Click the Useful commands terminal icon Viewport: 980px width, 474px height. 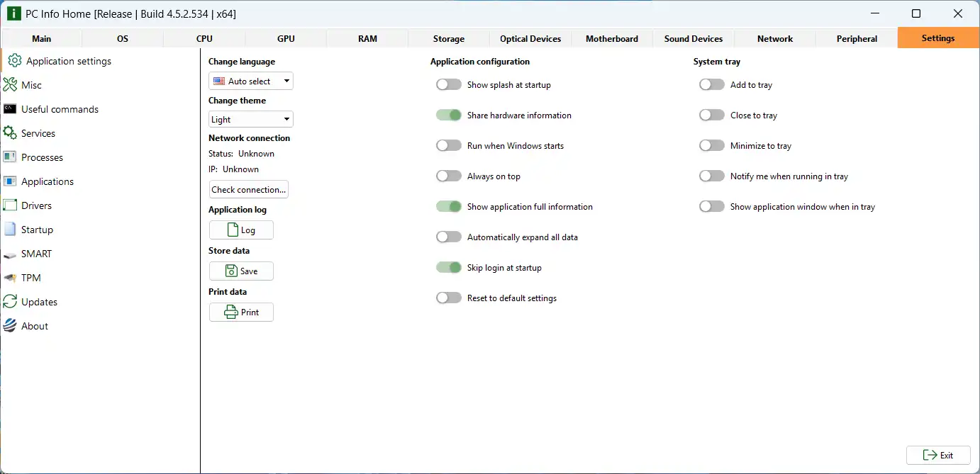[x=10, y=109]
